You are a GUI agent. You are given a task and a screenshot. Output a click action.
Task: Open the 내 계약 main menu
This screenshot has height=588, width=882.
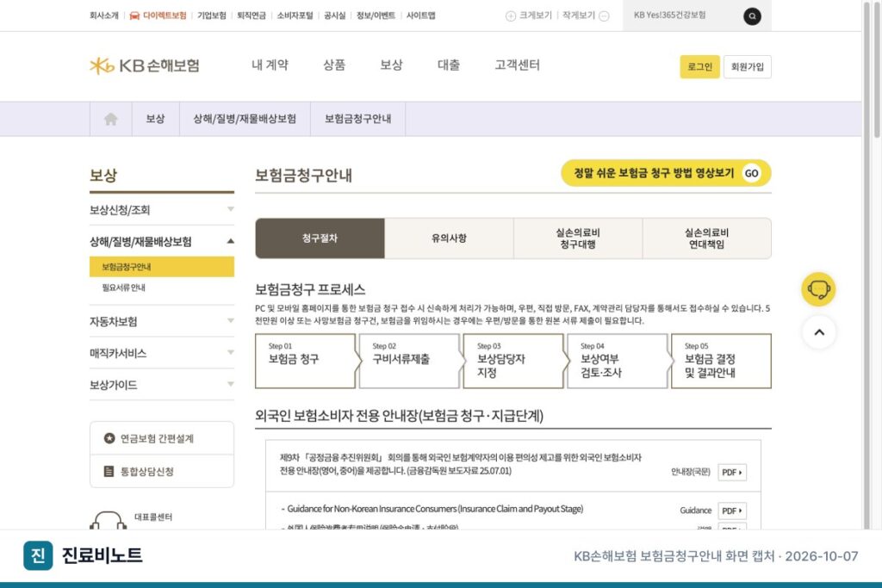(270, 65)
